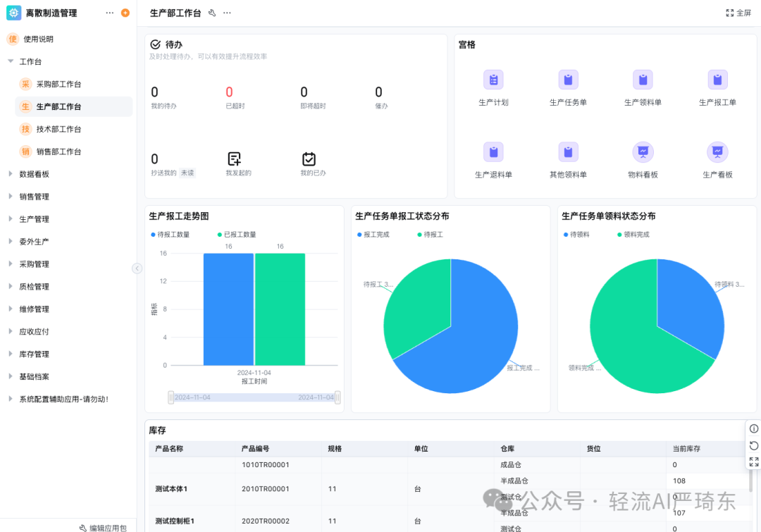Open the 生产退料单 icon
Image resolution: width=761 pixels, height=532 pixels.
494,151
